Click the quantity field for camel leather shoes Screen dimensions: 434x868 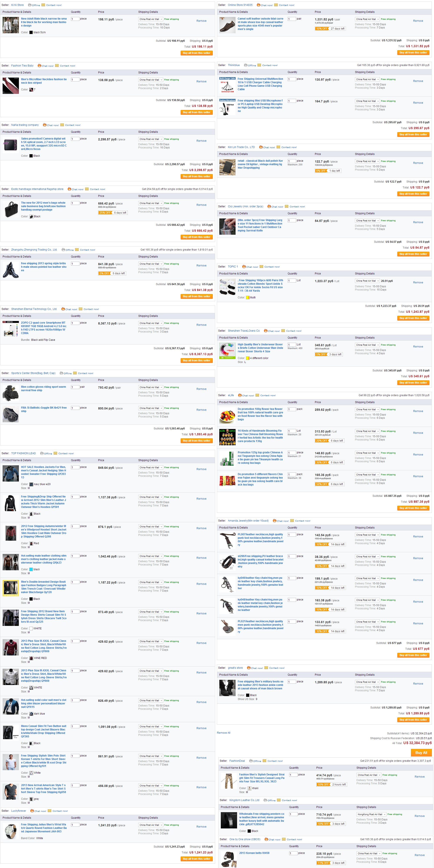point(292,19)
